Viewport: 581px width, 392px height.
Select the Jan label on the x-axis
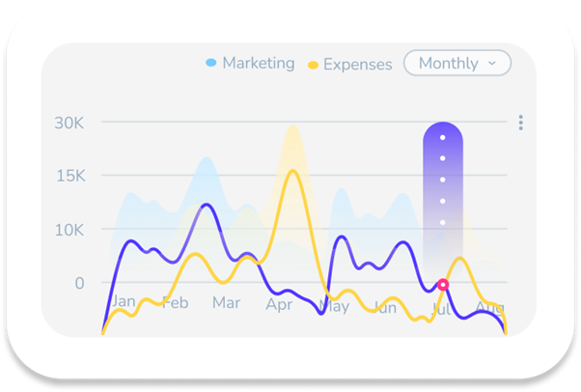123,301
